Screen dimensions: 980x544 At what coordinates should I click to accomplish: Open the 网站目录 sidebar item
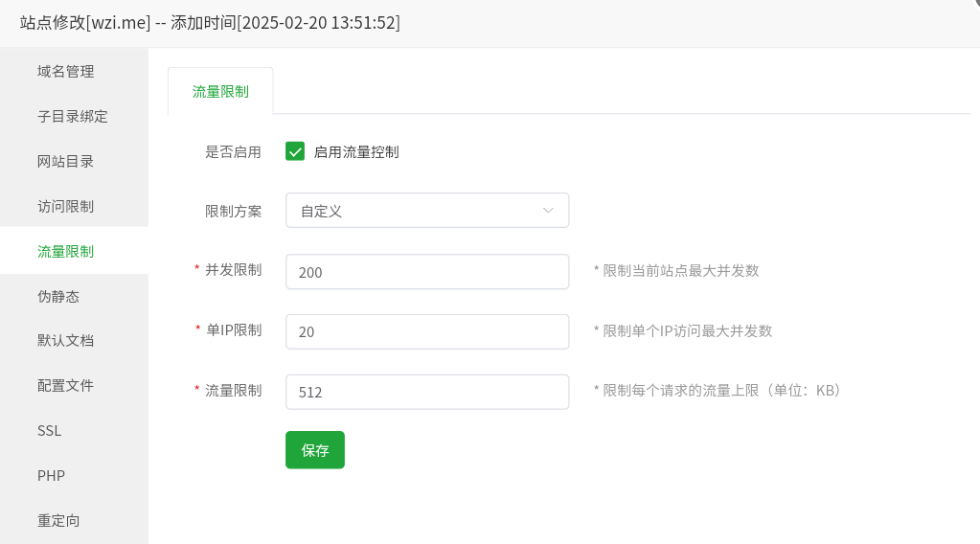[x=65, y=161]
